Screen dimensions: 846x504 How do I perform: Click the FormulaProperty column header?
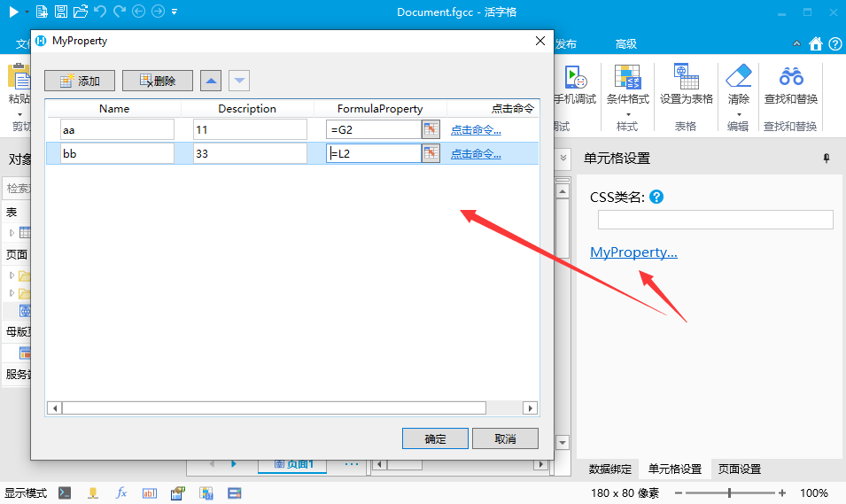380,108
